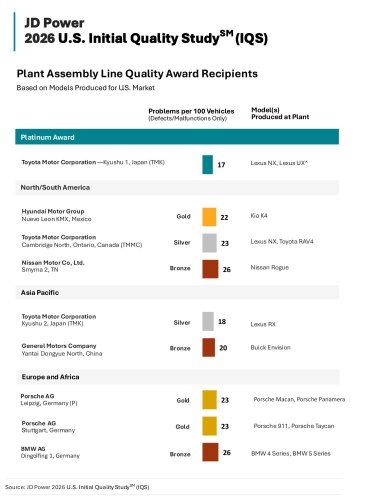Click 'Hyundai Motor Group' company name

coord(53,211)
